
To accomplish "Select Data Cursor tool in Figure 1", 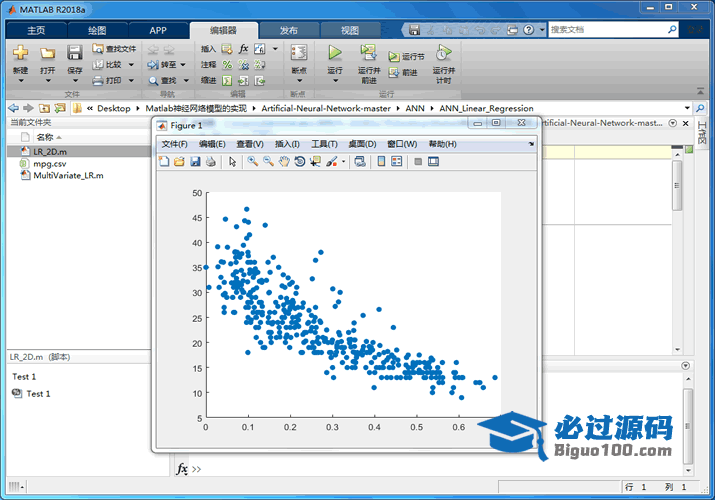I will tap(315, 161).
